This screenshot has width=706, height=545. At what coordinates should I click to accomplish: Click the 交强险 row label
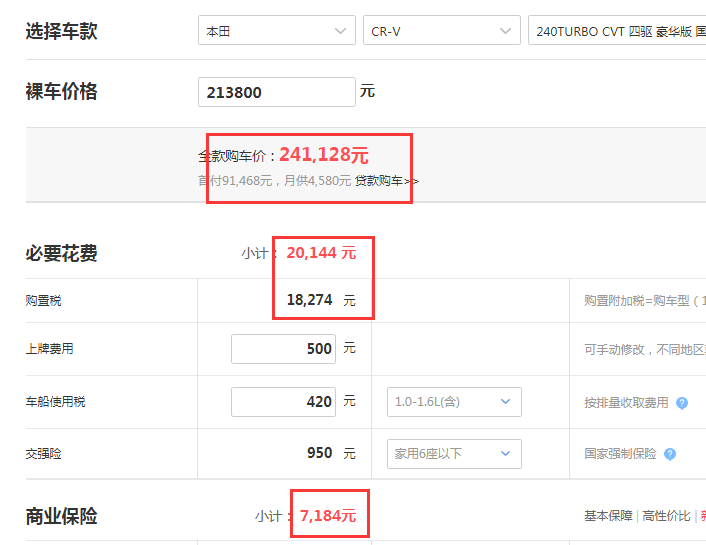(43, 454)
